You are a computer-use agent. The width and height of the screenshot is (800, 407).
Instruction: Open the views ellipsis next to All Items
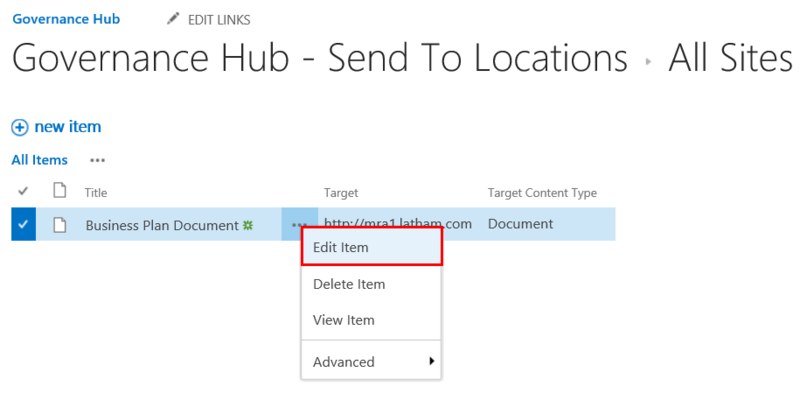(97, 160)
